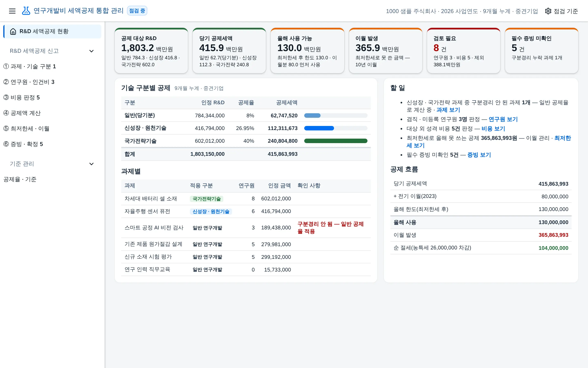The width and height of the screenshot is (588, 368).
Task: Click the 일반(당기분) progress bar
Action: 336,116
